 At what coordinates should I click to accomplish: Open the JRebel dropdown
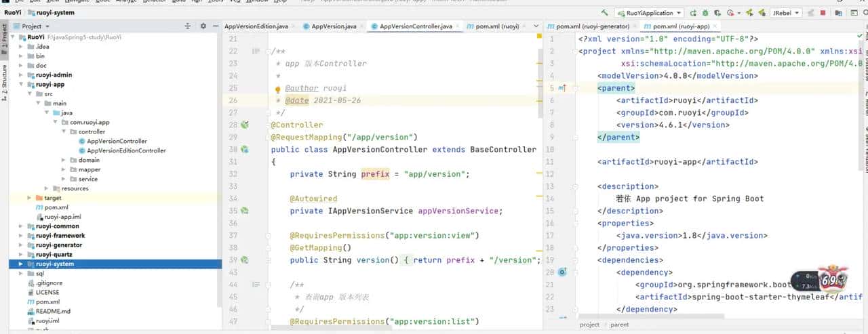785,13
